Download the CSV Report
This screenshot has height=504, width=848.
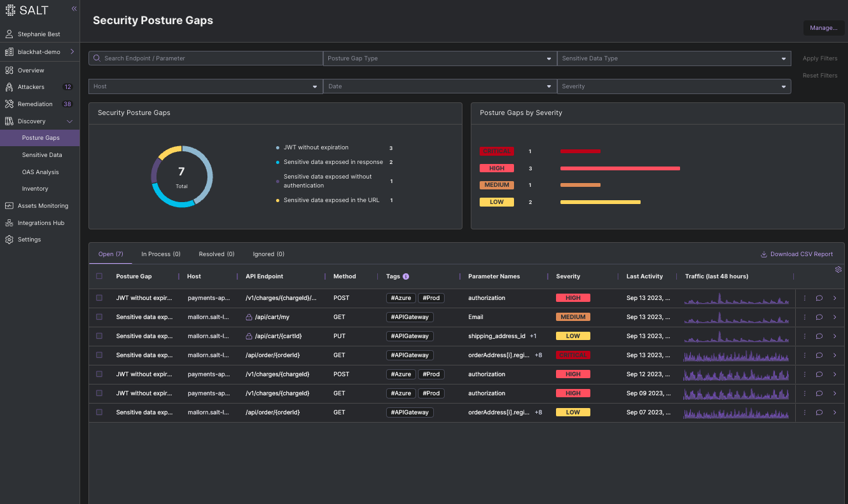click(x=796, y=254)
